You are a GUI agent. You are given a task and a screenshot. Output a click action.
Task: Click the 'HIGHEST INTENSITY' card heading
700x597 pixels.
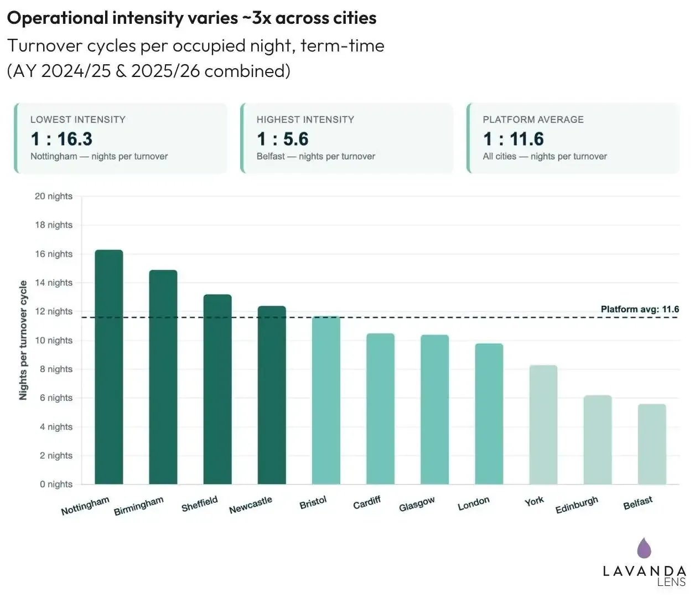[x=305, y=120]
